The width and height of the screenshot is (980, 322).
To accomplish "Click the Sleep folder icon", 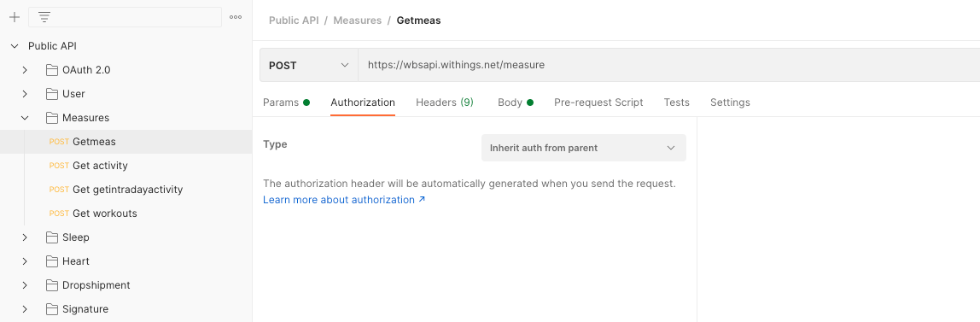I will 52,237.
